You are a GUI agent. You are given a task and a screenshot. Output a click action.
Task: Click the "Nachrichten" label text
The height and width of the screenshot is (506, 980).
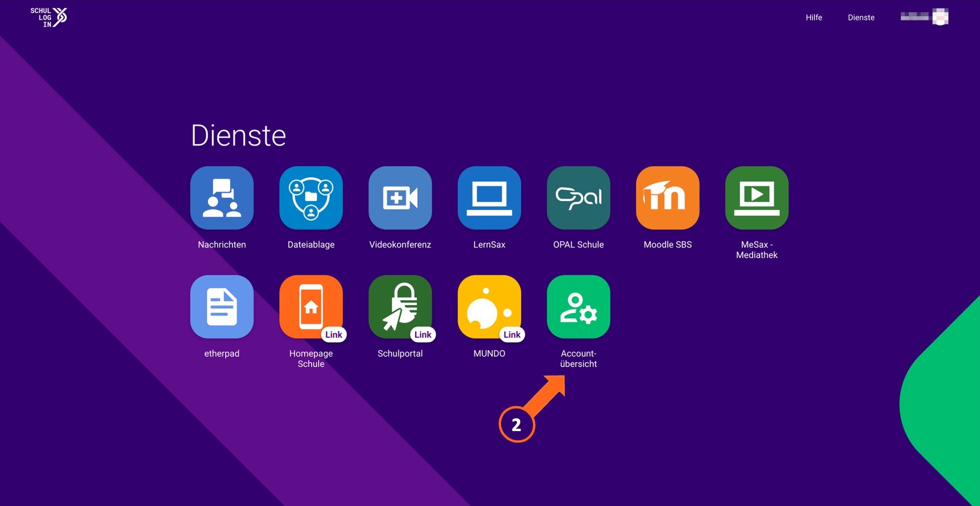[x=222, y=245]
